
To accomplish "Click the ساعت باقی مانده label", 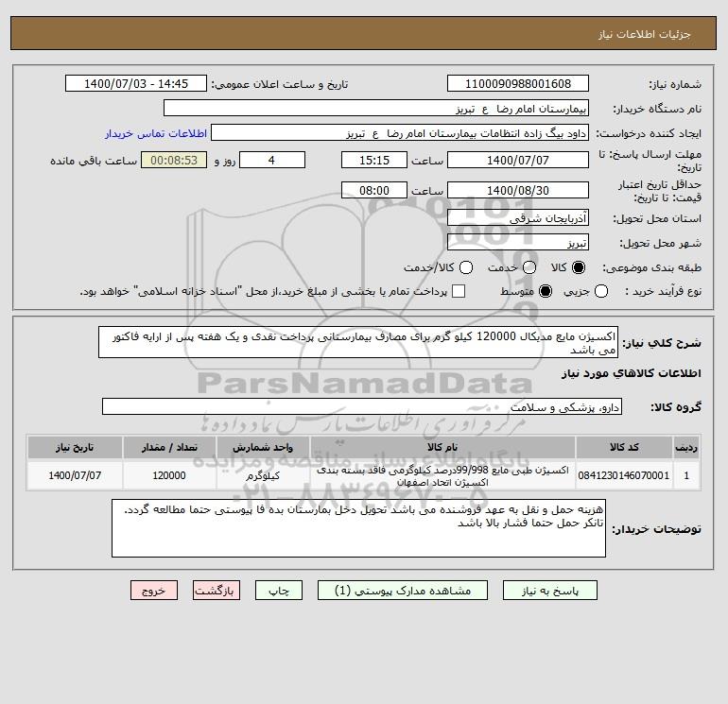I will (x=94, y=161).
